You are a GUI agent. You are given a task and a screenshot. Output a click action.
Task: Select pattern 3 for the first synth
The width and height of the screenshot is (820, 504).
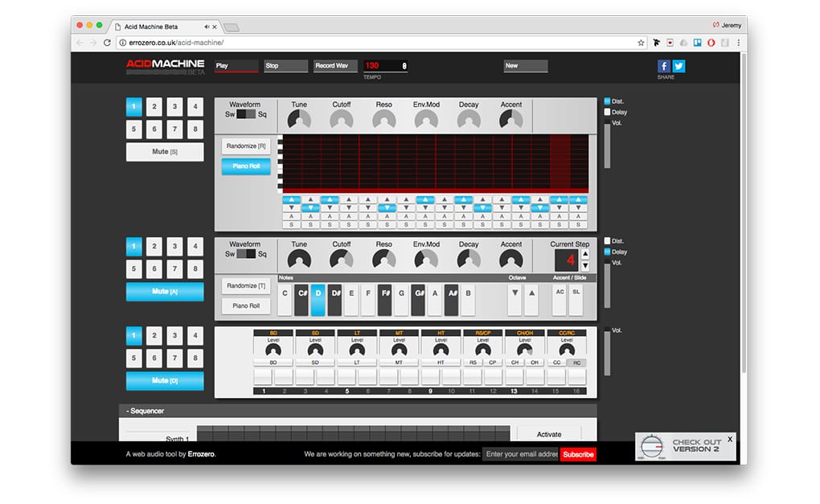coord(174,106)
